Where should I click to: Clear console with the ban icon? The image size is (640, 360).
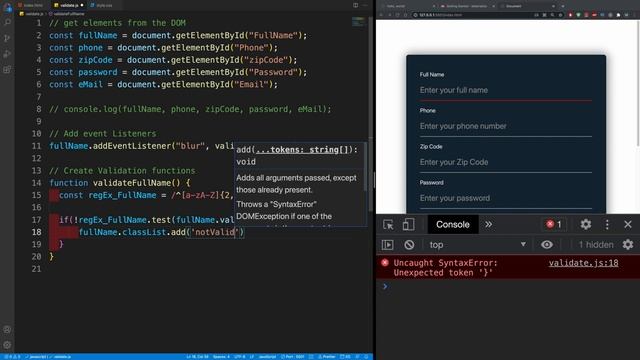409,244
